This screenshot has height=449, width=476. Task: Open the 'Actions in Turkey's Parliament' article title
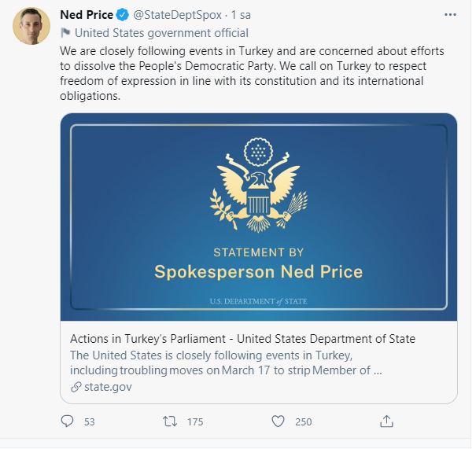click(x=242, y=338)
